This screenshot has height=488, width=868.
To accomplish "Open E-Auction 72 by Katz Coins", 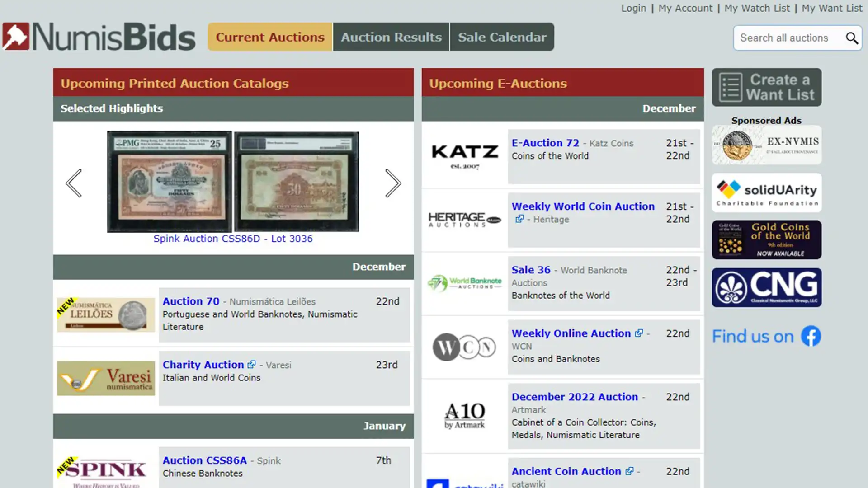I will 545,143.
